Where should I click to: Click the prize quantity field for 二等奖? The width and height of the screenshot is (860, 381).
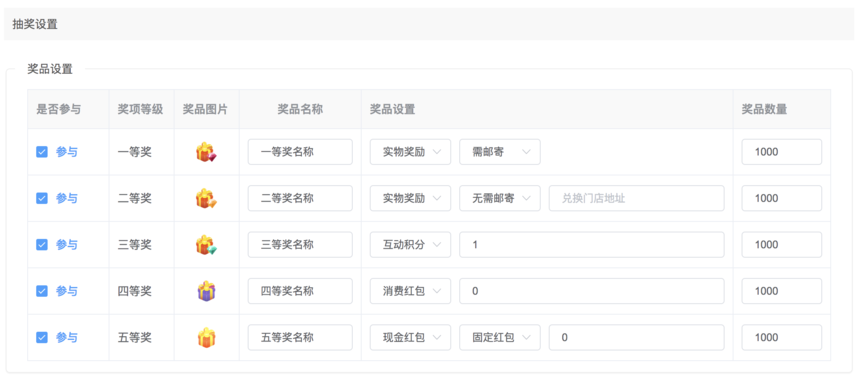tap(782, 198)
